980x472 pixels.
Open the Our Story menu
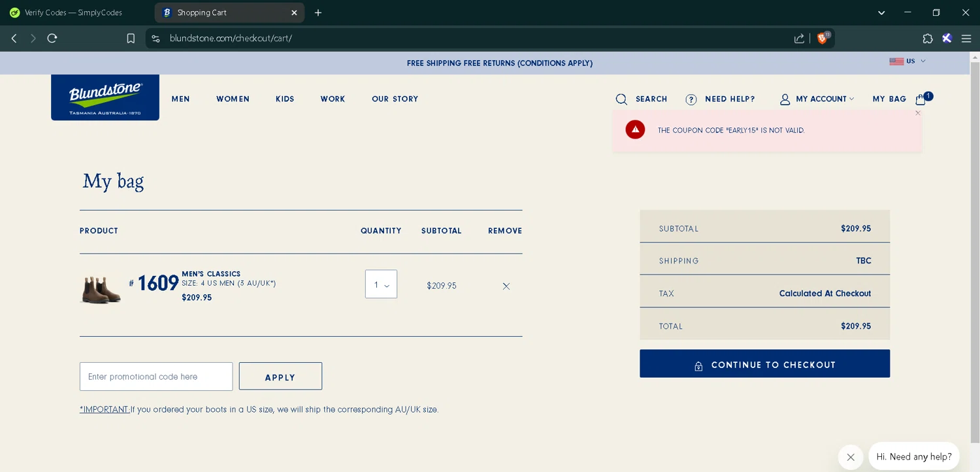pyautogui.click(x=395, y=99)
